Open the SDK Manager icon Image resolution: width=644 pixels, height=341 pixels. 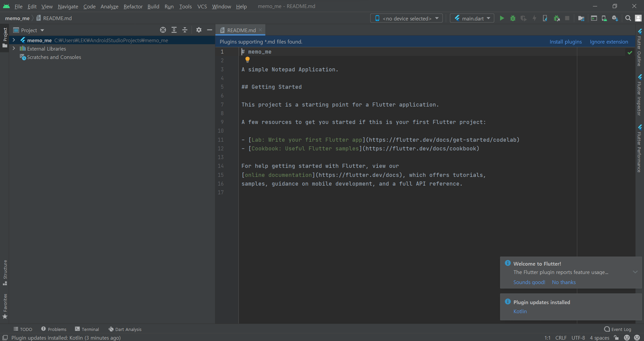pos(615,18)
